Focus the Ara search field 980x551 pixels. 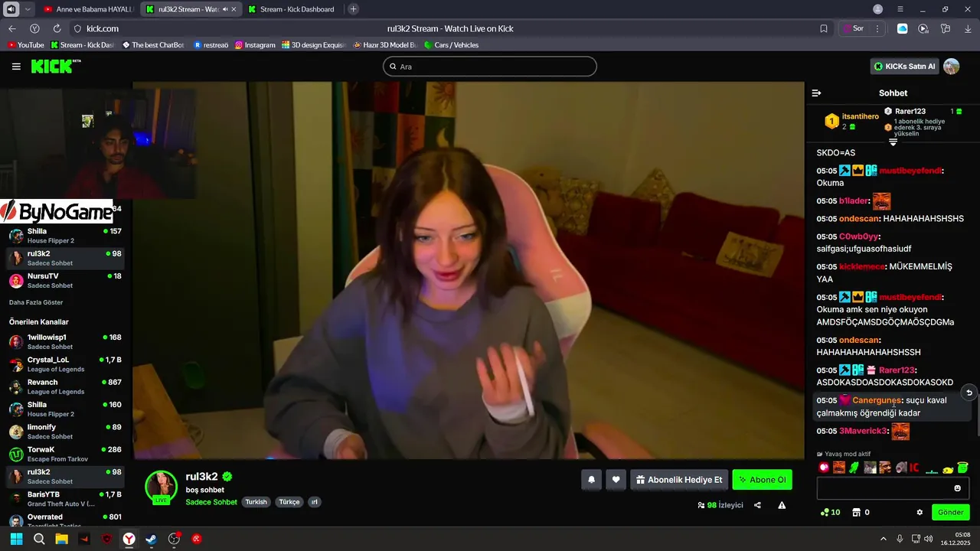(x=490, y=67)
